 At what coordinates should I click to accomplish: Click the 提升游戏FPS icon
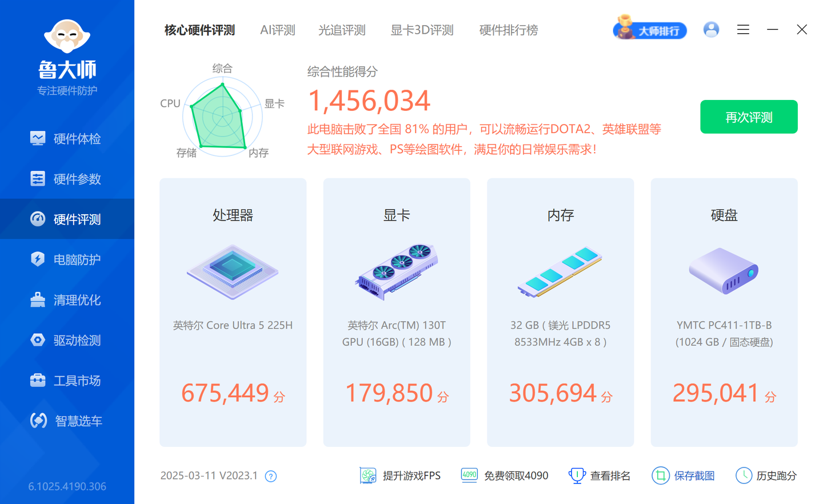368,475
